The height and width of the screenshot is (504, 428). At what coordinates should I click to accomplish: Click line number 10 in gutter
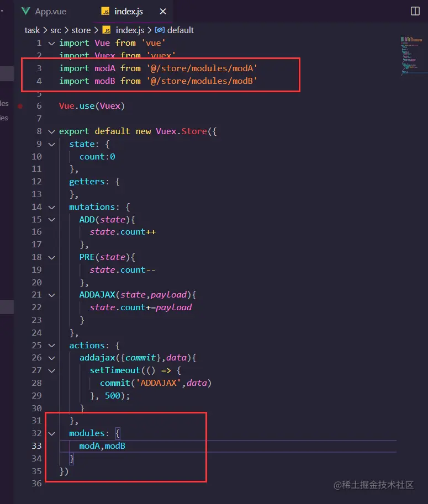point(36,157)
